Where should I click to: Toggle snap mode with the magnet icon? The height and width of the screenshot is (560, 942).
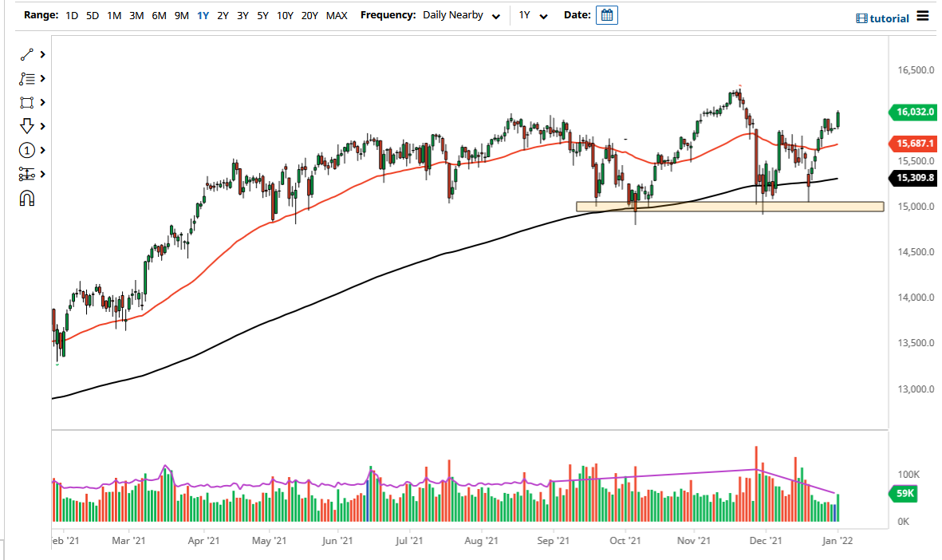point(26,198)
